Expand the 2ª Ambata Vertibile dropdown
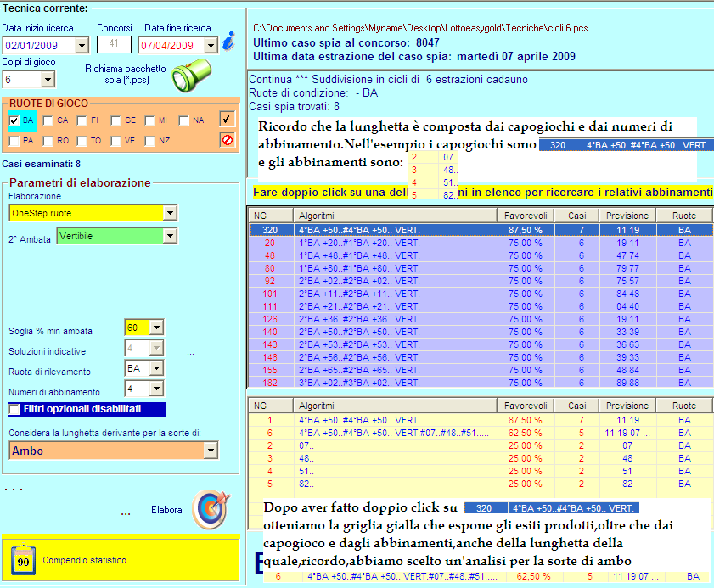Viewport: 714px width, 588px height. (169, 235)
